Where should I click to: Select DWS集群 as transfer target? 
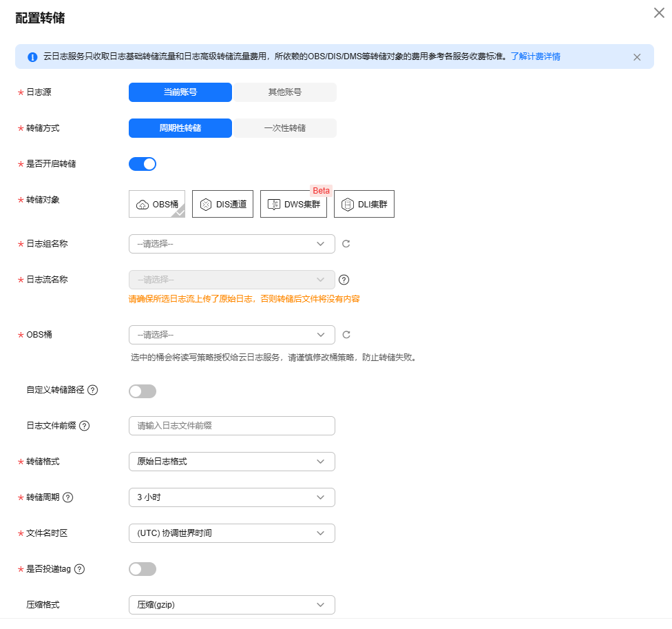293,204
